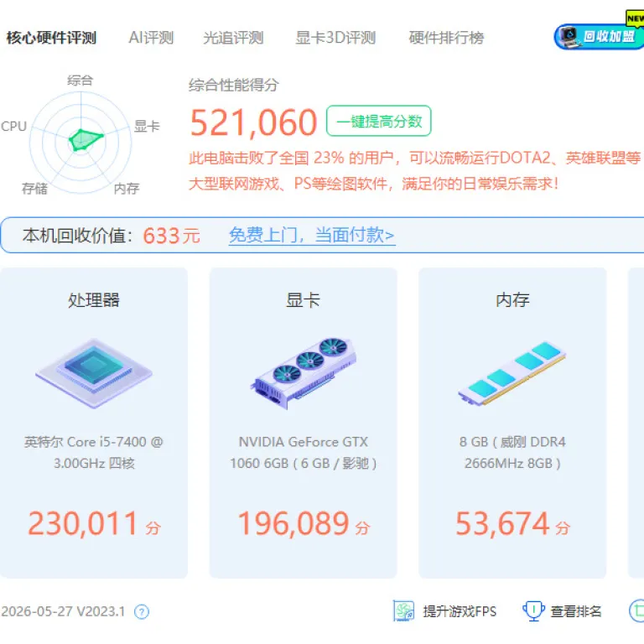Click the 回收加盟 computer icon

569,36
